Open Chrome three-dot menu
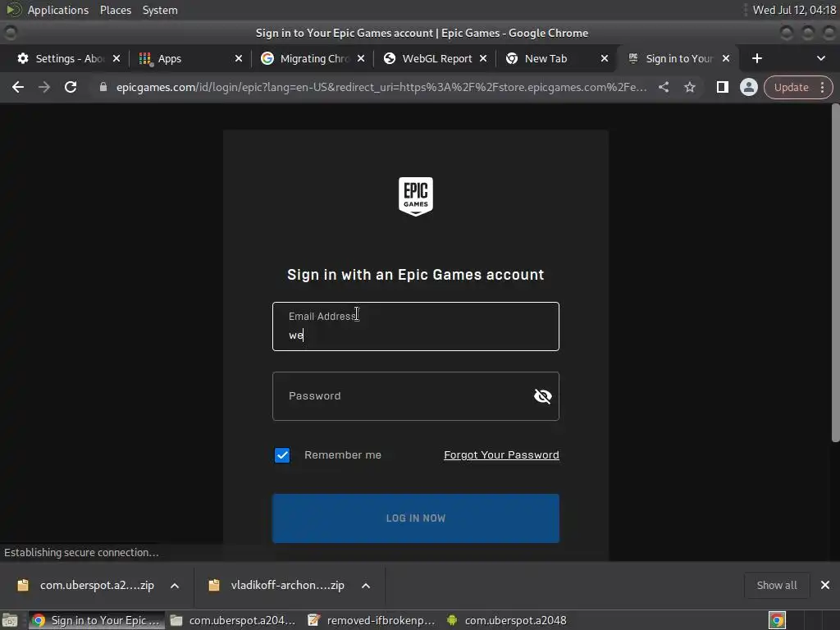 [x=822, y=87]
